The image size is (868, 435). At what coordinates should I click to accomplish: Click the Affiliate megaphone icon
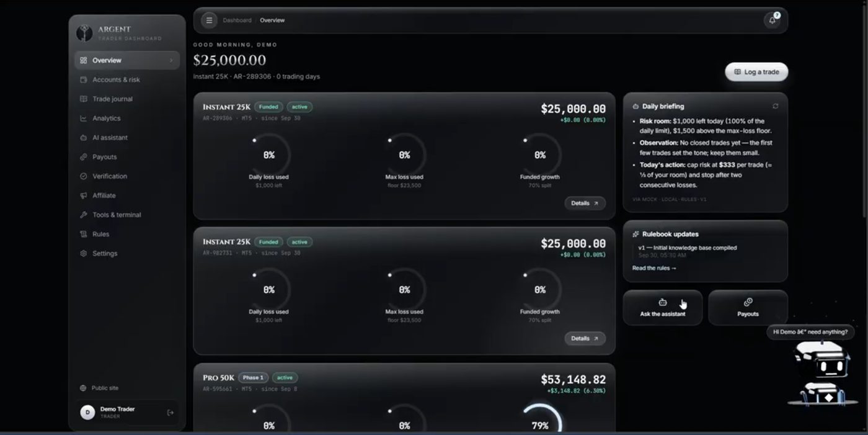(84, 195)
